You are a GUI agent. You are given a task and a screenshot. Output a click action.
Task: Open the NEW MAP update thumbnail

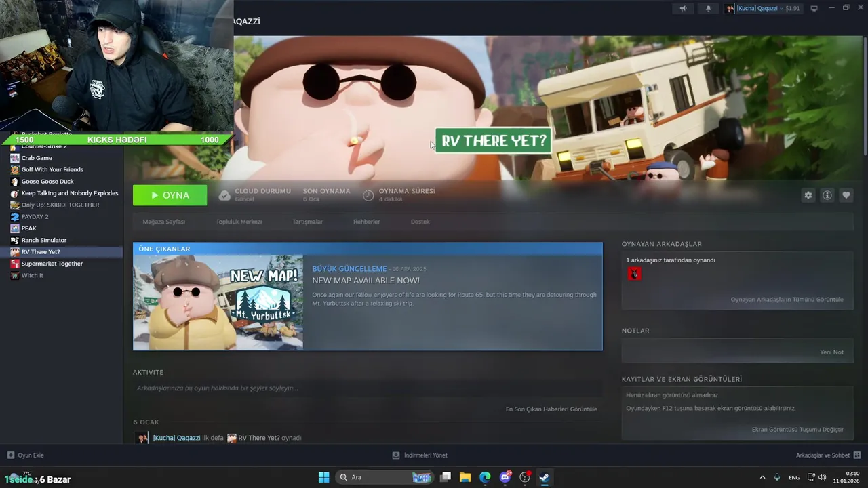tap(218, 302)
